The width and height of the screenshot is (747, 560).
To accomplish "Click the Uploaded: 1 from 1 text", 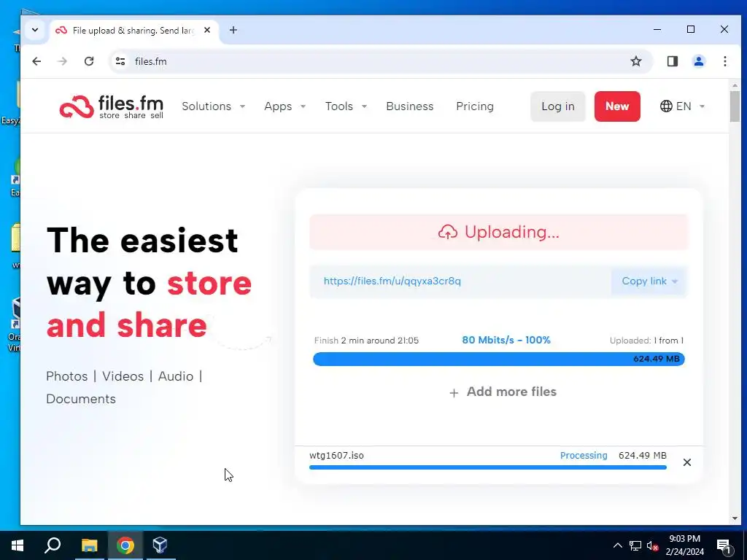I will coord(646,341).
